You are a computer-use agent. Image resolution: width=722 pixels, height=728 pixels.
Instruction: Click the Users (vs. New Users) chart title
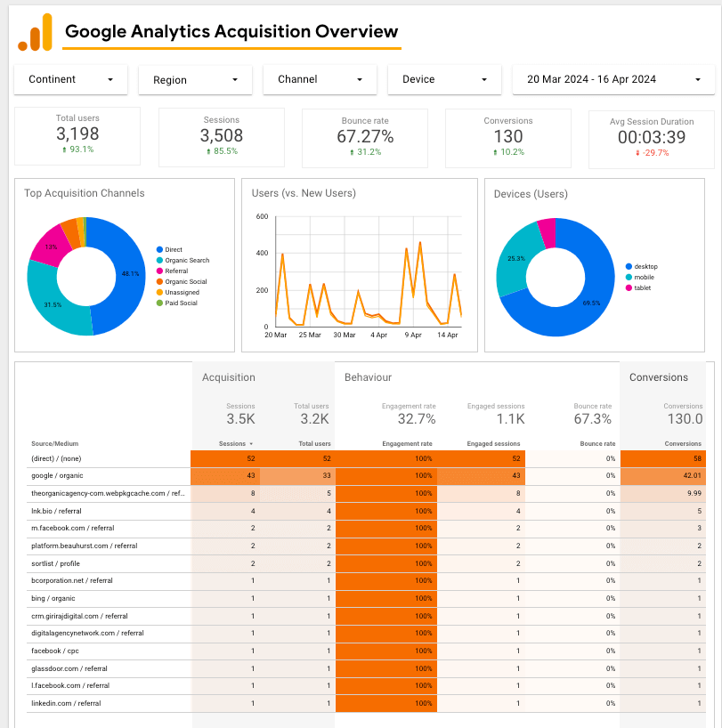(304, 193)
